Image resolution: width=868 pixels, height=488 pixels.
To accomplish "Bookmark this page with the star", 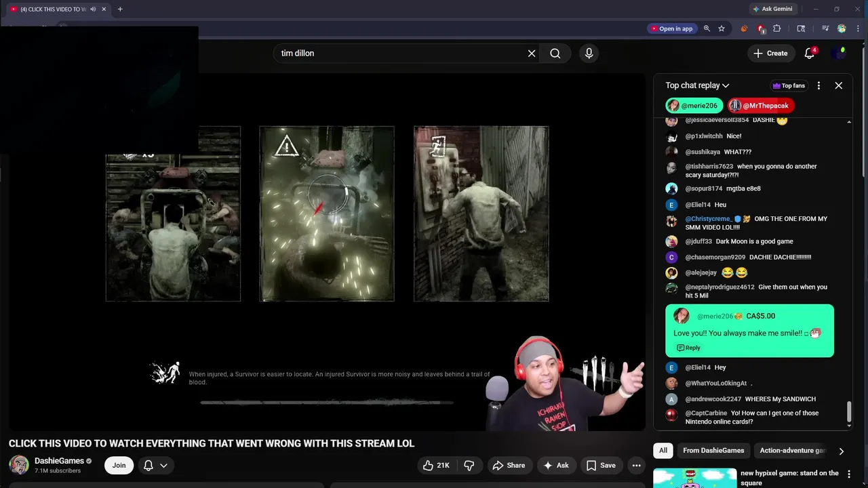I will [x=722, y=28].
